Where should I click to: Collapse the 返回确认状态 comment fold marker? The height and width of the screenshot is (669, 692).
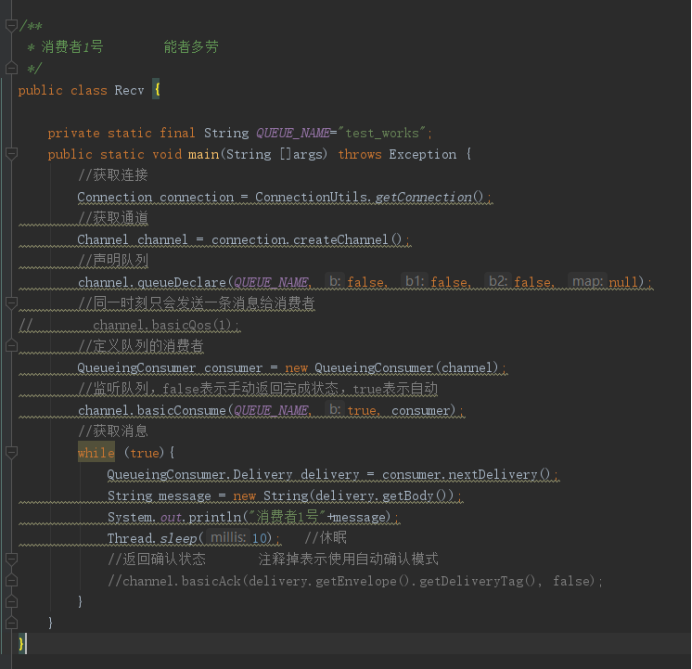click(x=11, y=559)
